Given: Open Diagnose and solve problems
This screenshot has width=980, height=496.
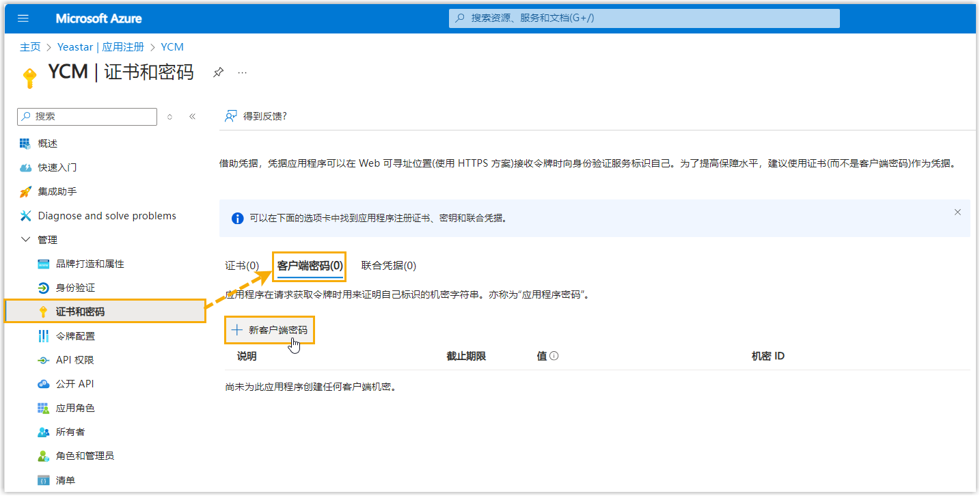Looking at the screenshot, I should pyautogui.click(x=107, y=216).
